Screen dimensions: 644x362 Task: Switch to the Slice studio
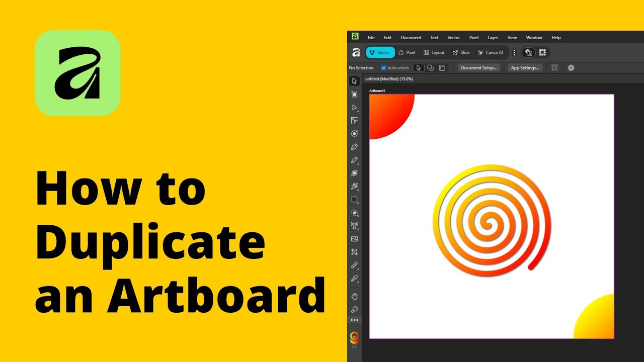(x=461, y=52)
